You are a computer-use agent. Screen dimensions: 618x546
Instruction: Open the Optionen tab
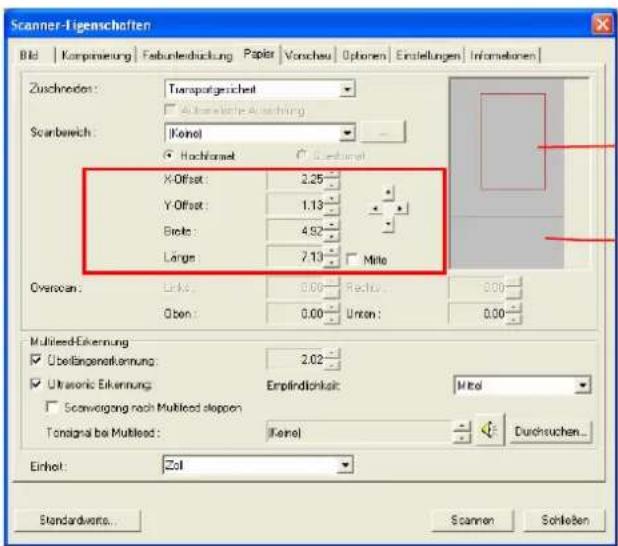[x=363, y=56]
